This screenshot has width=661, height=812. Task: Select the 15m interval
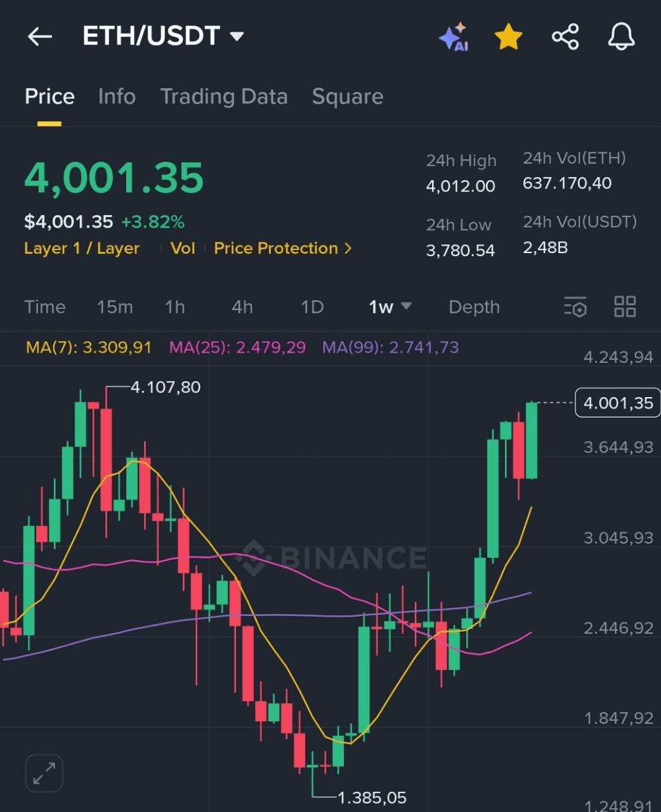click(x=115, y=307)
